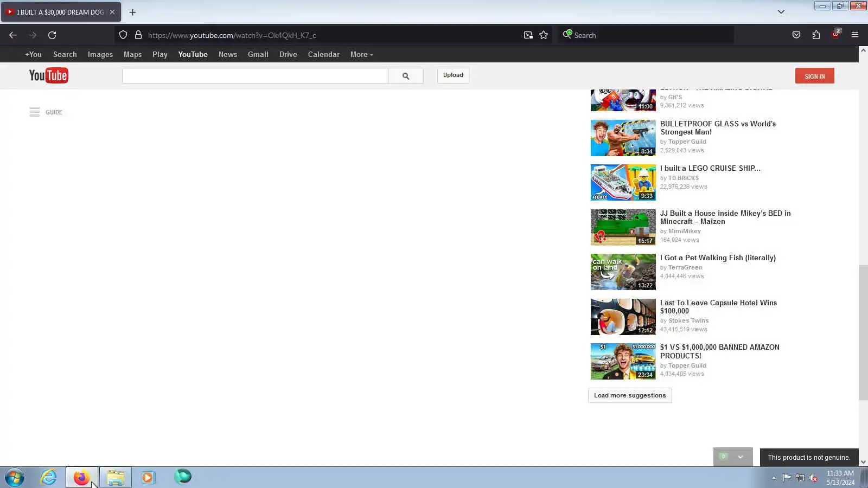Viewport: 868px width, 488px height.
Task: Open the tracking protection shield icon
Action: click(x=123, y=35)
